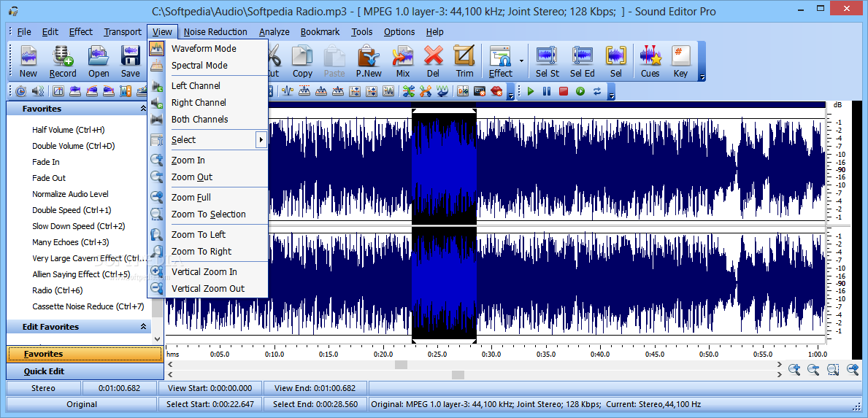Image resolution: width=868 pixels, height=418 pixels.
Task: Choose Zoom To Selection menu entry
Action: (x=208, y=214)
